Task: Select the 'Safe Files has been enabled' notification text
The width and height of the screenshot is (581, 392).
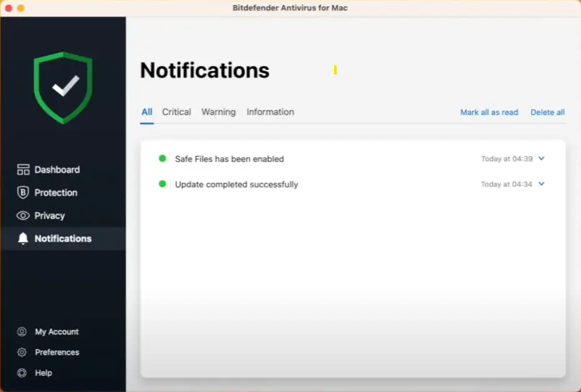Action: click(229, 159)
